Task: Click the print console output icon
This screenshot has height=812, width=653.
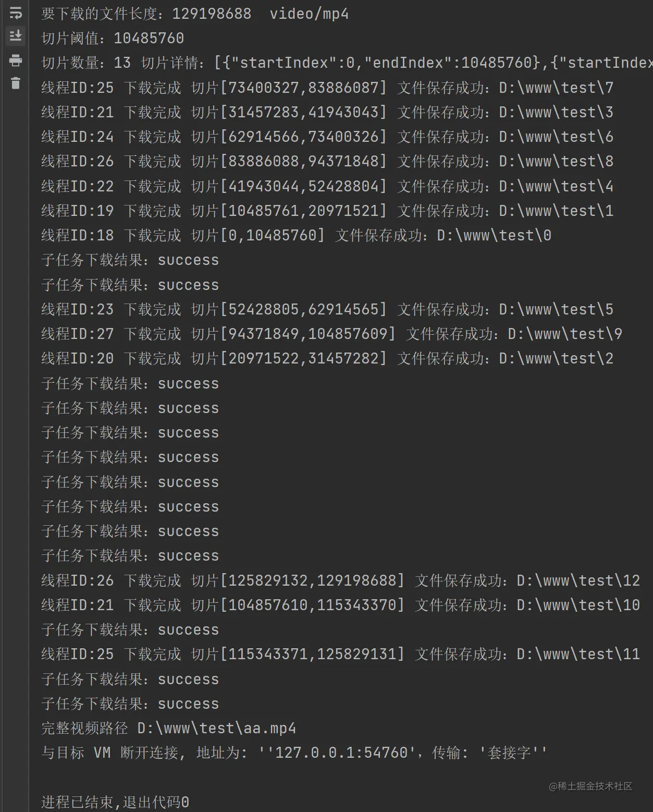Action: point(16,60)
